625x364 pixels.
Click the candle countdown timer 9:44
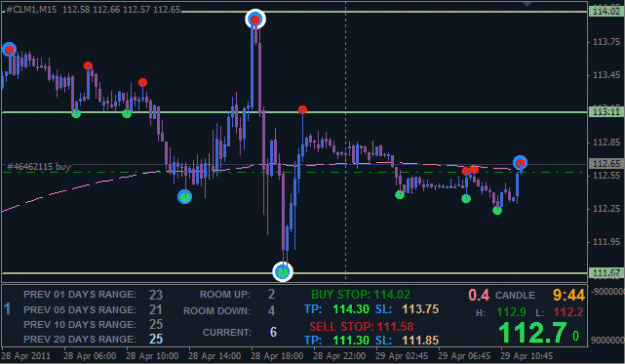click(569, 295)
